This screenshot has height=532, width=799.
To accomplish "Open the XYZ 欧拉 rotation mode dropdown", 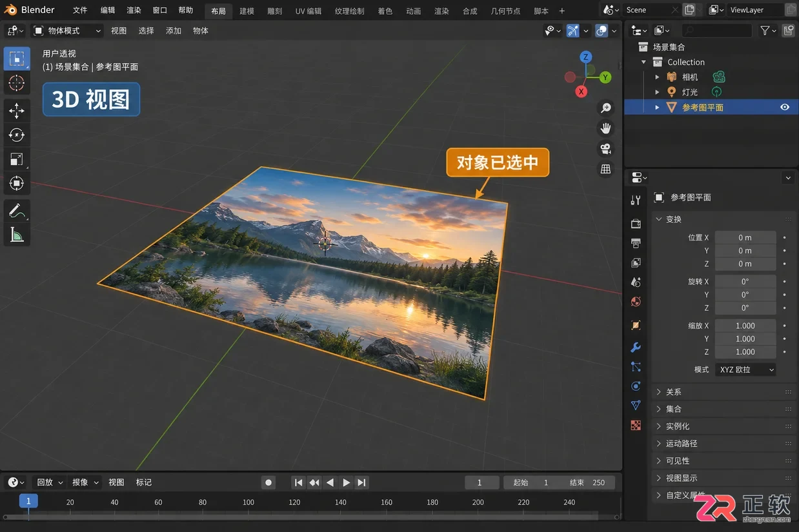I will [745, 369].
